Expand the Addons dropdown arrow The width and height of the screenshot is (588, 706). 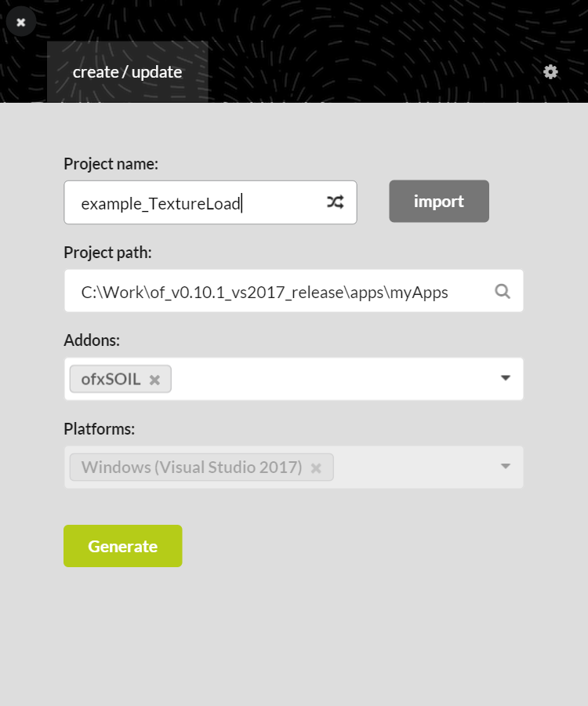pos(506,378)
